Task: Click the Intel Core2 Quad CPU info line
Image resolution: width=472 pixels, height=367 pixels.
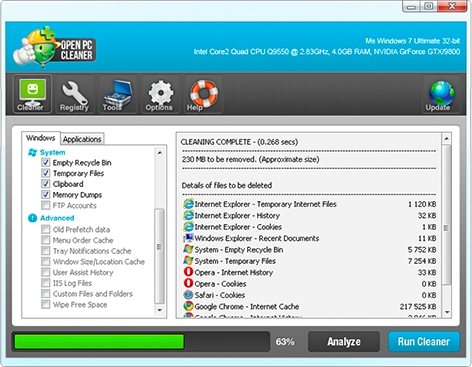Action: click(x=327, y=52)
